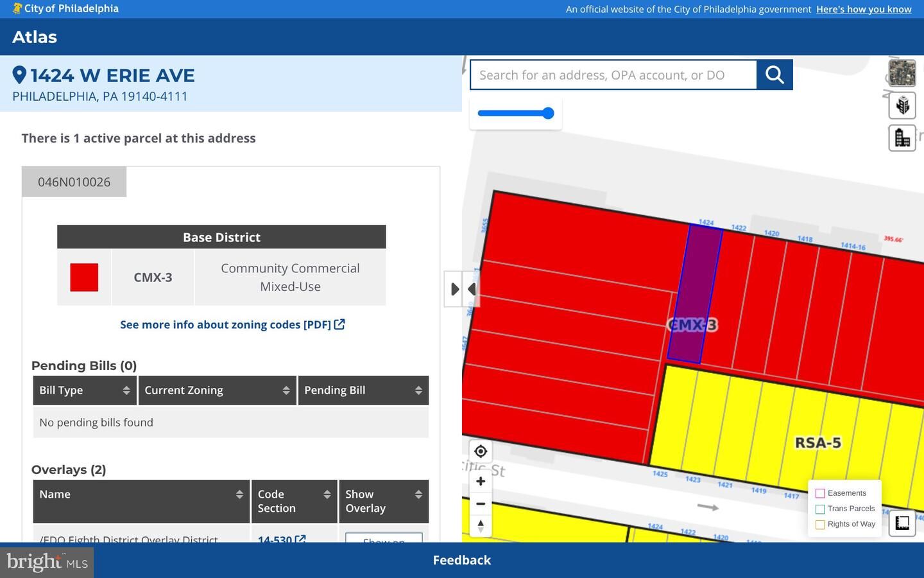Click the CMX-3 zoning label on map

pos(692,325)
